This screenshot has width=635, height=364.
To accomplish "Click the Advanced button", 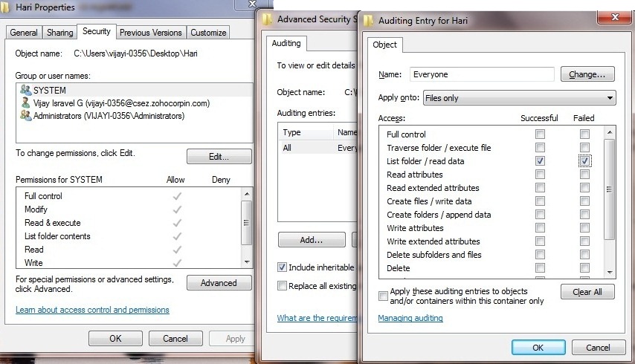I will point(219,283).
